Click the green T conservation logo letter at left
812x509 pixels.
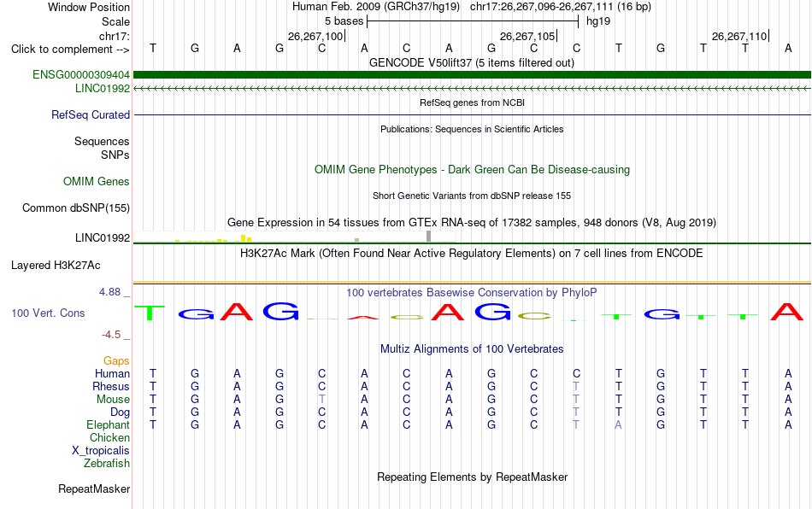pyautogui.click(x=150, y=313)
